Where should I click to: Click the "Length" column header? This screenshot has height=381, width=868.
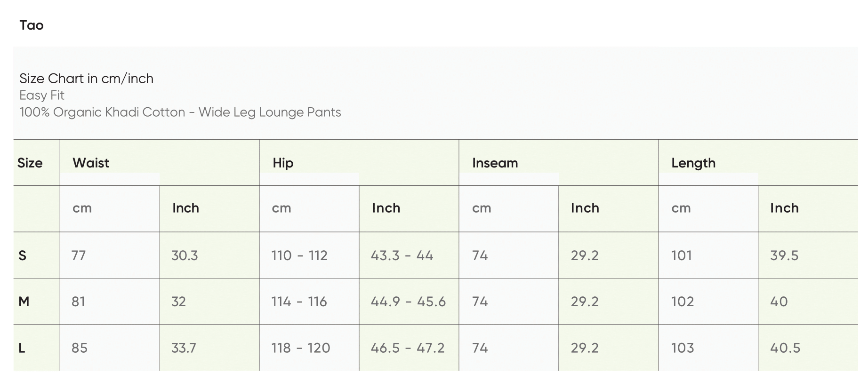click(x=693, y=163)
